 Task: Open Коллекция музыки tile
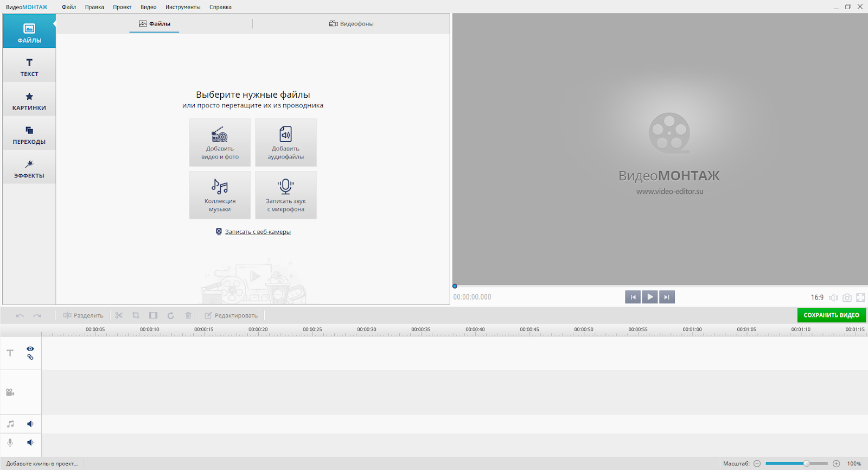click(x=220, y=195)
